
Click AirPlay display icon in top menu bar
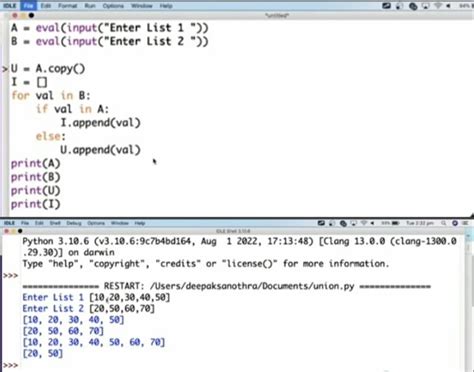[425, 6]
